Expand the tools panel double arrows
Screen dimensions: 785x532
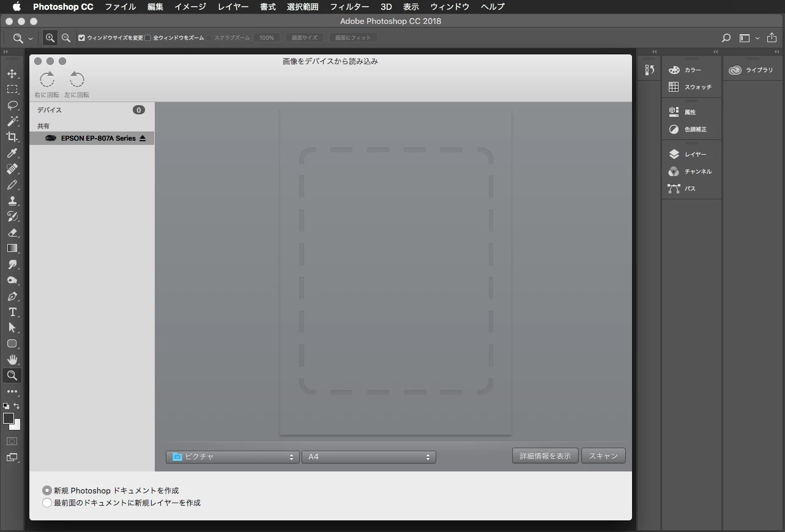click(x=6, y=51)
